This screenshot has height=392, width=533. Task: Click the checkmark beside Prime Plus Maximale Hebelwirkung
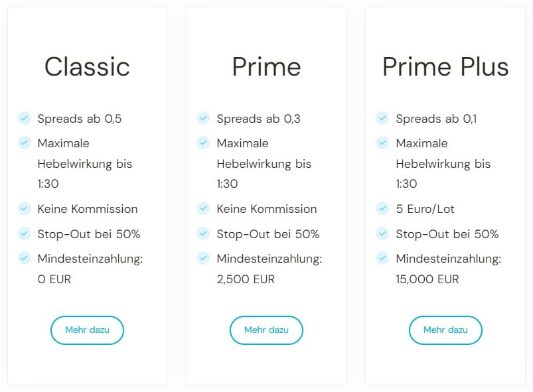[x=382, y=142]
